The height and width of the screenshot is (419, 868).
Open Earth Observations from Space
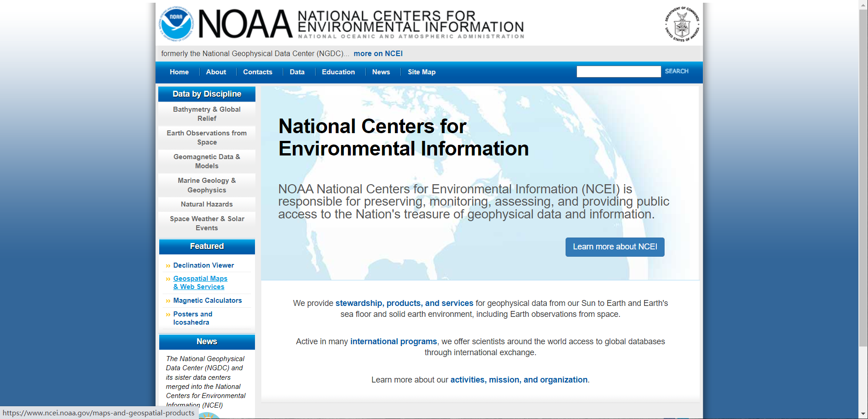coord(207,138)
